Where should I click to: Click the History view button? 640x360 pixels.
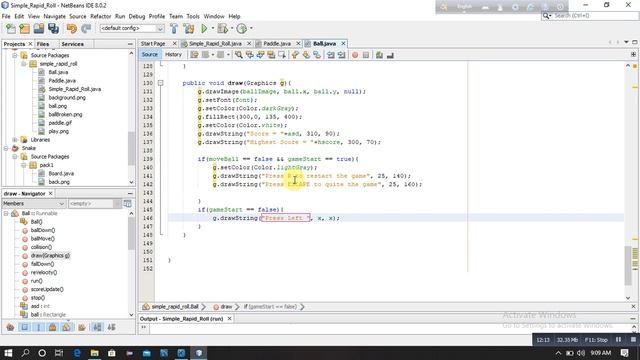point(173,54)
